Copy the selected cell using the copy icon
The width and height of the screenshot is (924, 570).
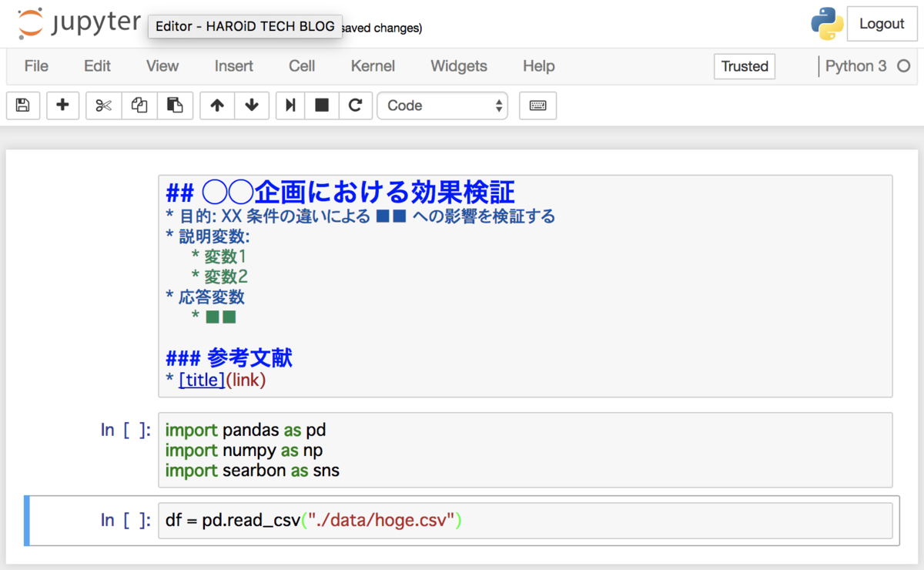tap(139, 106)
